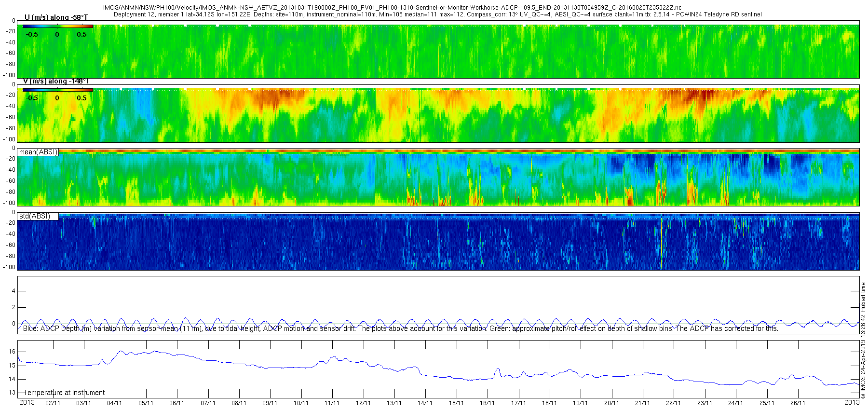Viewport: 868px width, 410px height.
Task: Click the '06/11' date tick label
Action: (177, 403)
